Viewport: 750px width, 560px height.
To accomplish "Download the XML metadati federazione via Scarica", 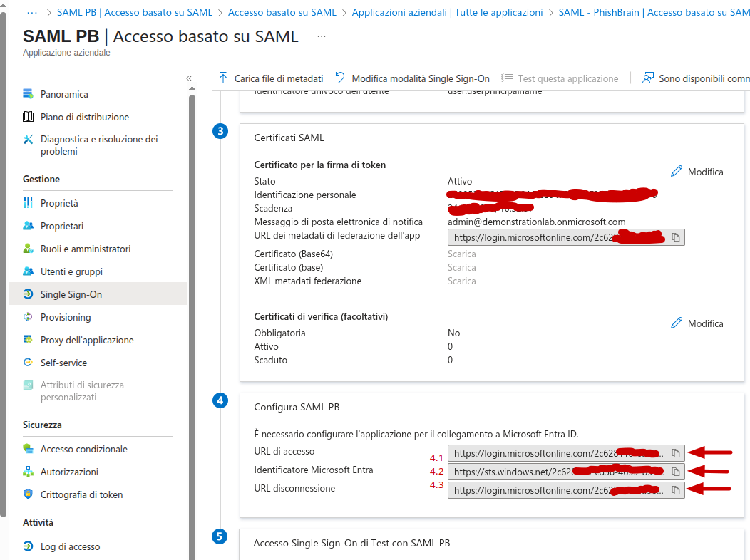I will point(461,281).
